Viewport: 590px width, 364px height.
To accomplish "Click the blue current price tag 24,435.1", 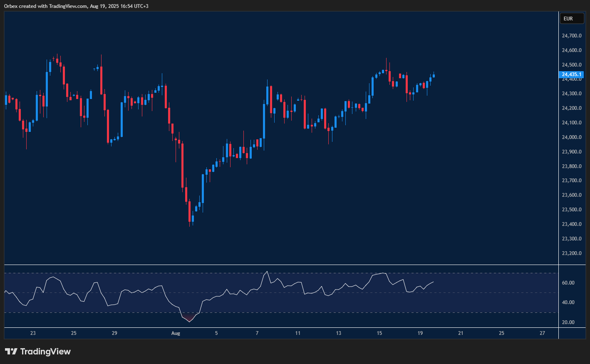I will [x=572, y=74].
